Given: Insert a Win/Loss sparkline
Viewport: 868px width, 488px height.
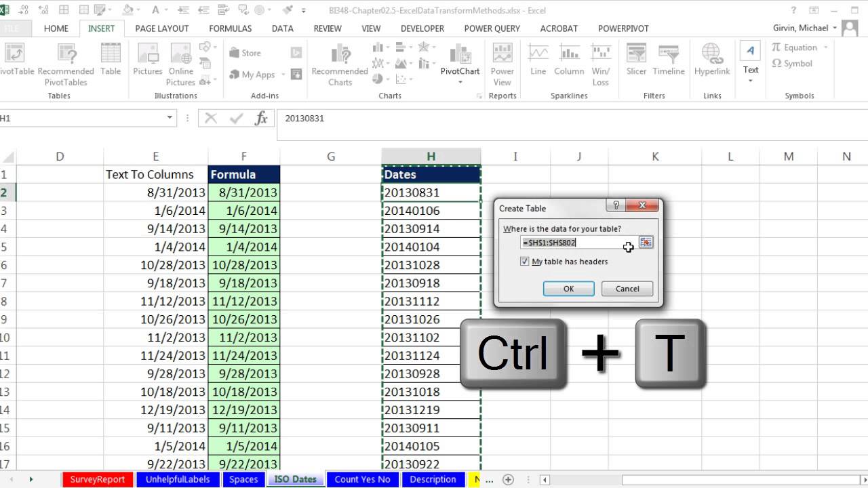Looking at the screenshot, I should [601, 64].
